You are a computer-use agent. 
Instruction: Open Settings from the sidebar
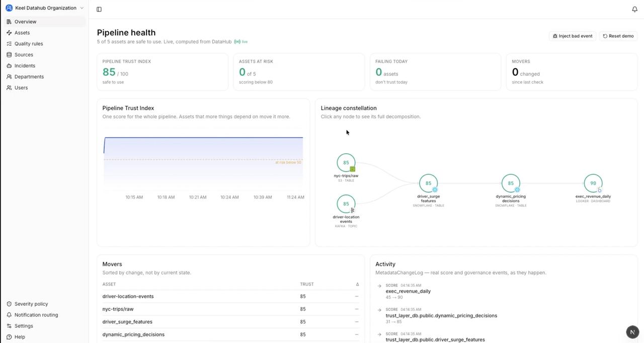click(44, 326)
